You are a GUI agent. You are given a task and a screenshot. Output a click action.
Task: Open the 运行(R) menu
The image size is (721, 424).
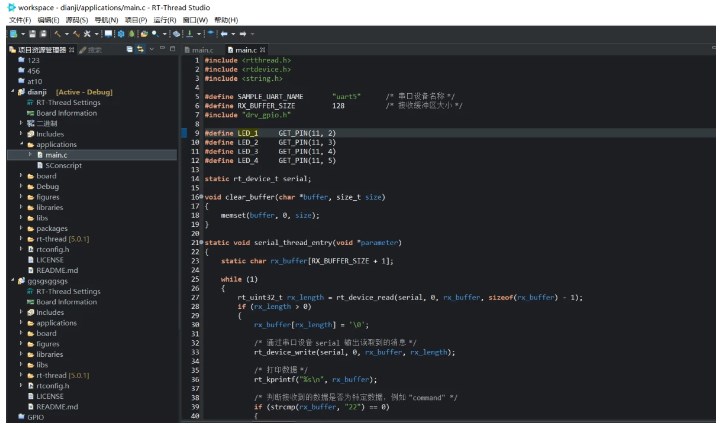click(x=165, y=20)
